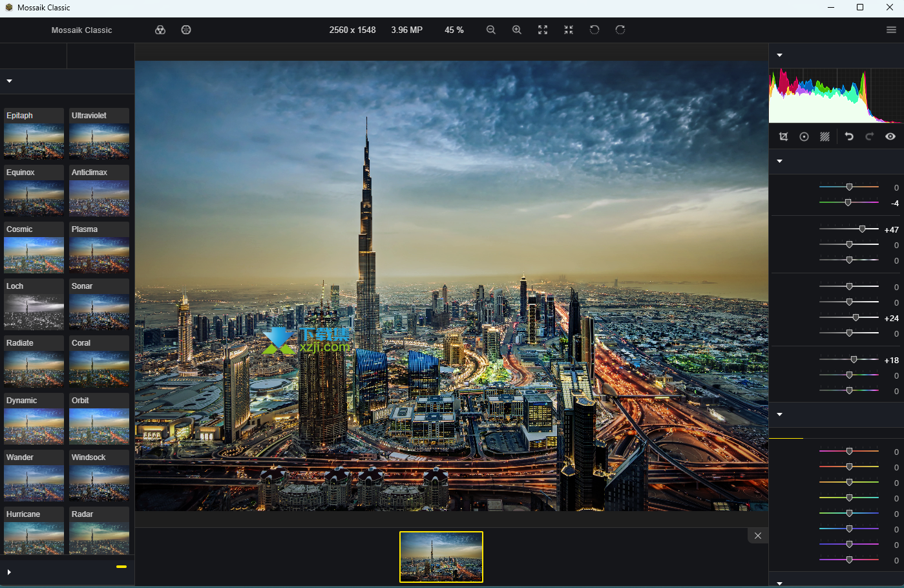Redo the adjustment
904x588 pixels.
pos(870,136)
